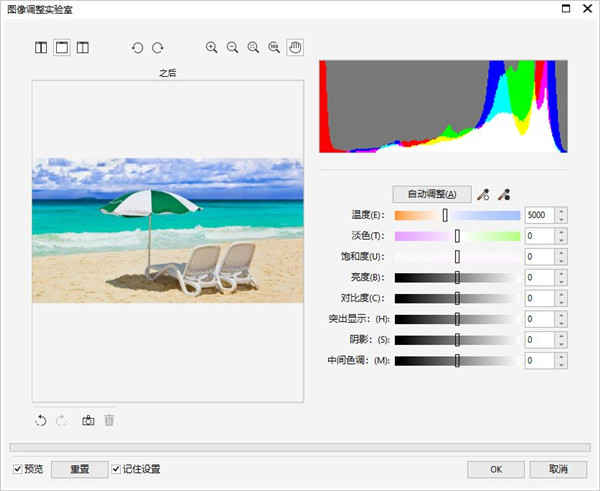
Task: Click the 中间色调 midtones spinner arrows
Action: coord(561,361)
